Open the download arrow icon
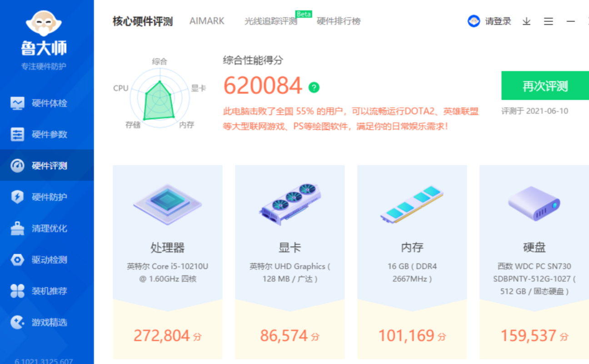The image size is (589, 364). coord(526,21)
